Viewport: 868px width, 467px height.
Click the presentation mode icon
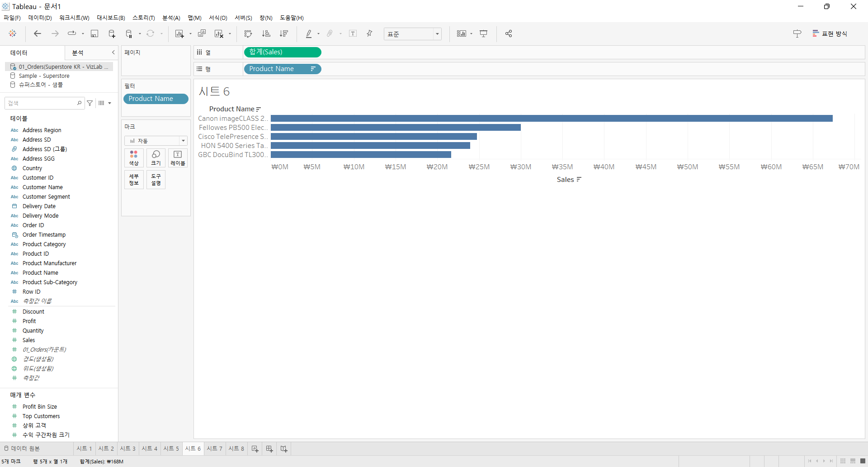click(x=483, y=33)
